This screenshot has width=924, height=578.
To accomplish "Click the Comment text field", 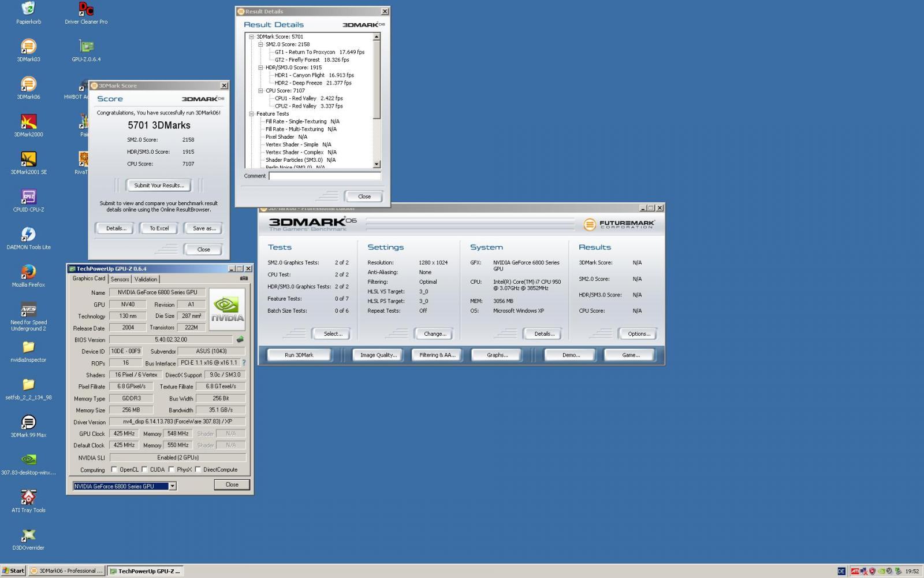I will pos(325,176).
